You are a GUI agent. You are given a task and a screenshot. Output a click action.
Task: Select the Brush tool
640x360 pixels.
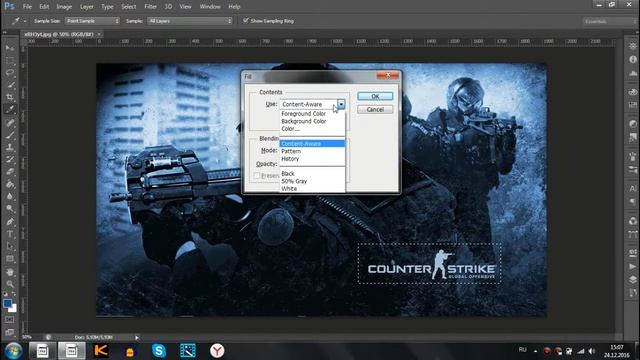[10, 135]
